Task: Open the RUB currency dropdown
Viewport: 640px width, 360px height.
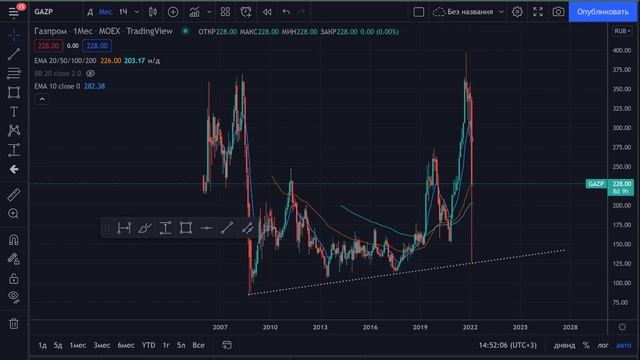Action: [622, 31]
